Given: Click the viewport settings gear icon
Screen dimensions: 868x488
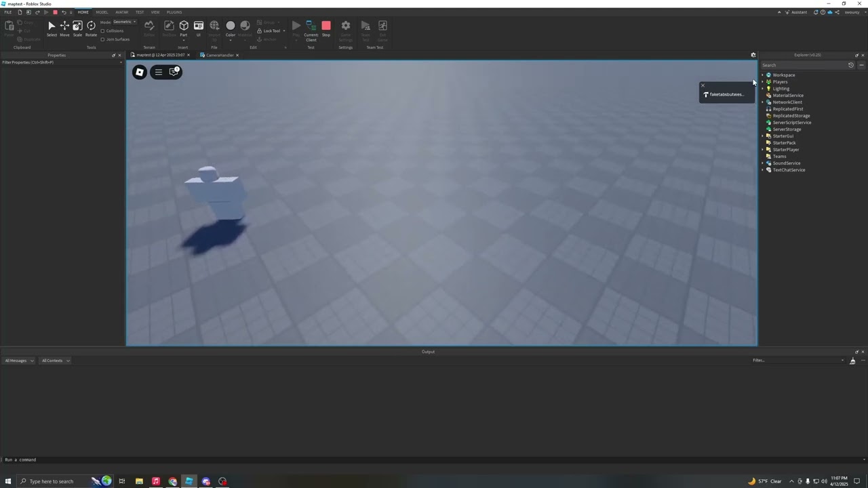Looking at the screenshot, I should point(753,55).
